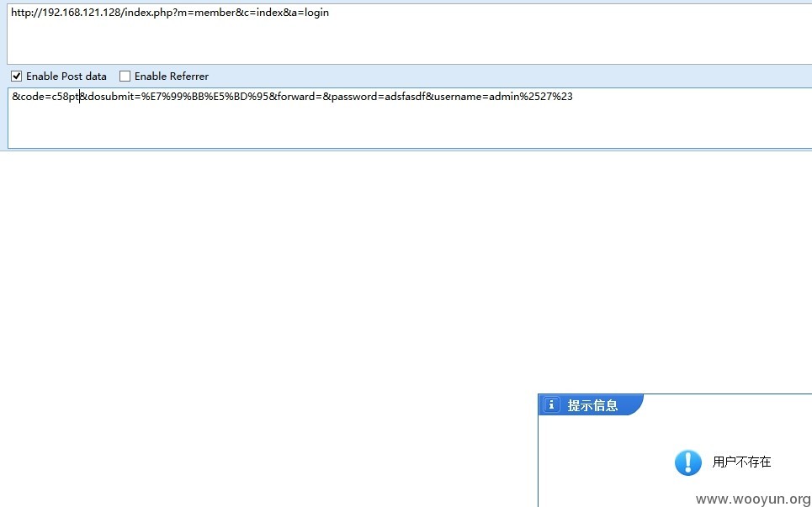Click the Enable Post data label

[66, 77]
